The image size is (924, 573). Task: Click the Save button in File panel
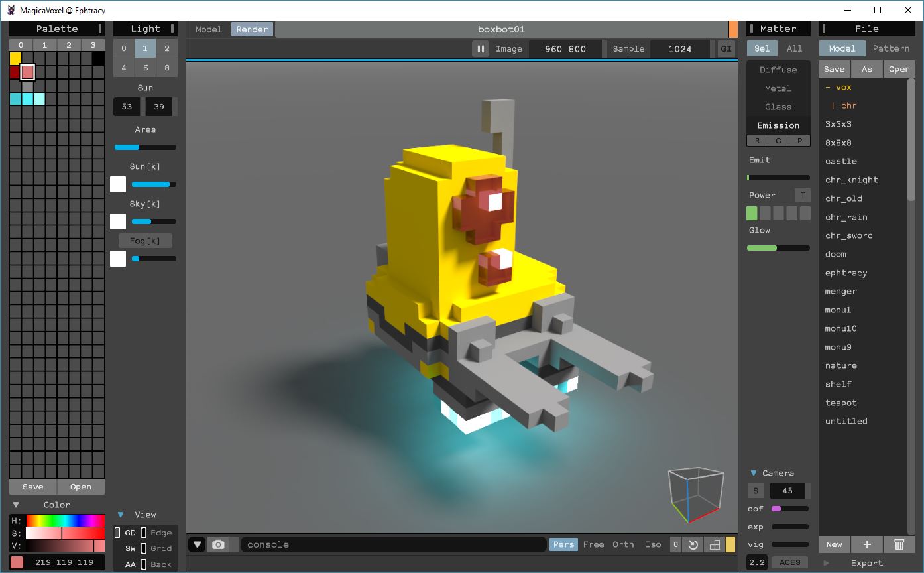click(x=835, y=69)
